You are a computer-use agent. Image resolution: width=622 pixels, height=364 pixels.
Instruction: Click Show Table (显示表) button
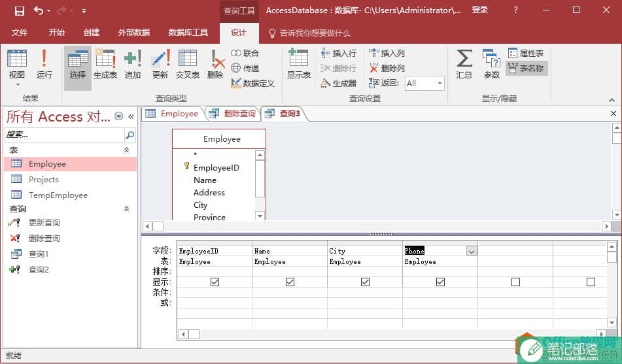click(x=299, y=64)
